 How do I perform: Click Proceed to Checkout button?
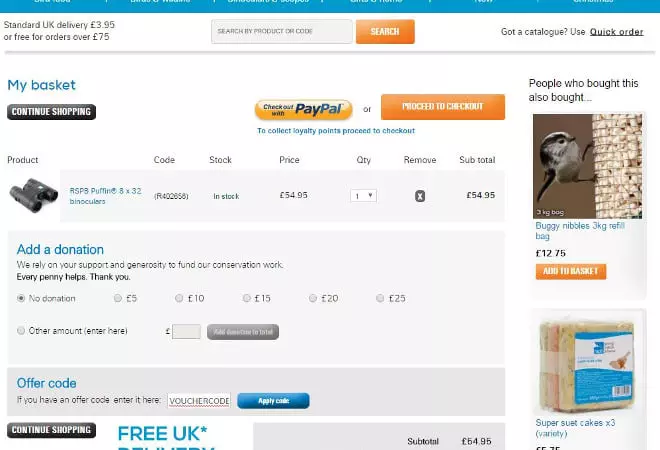pos(443,107)
